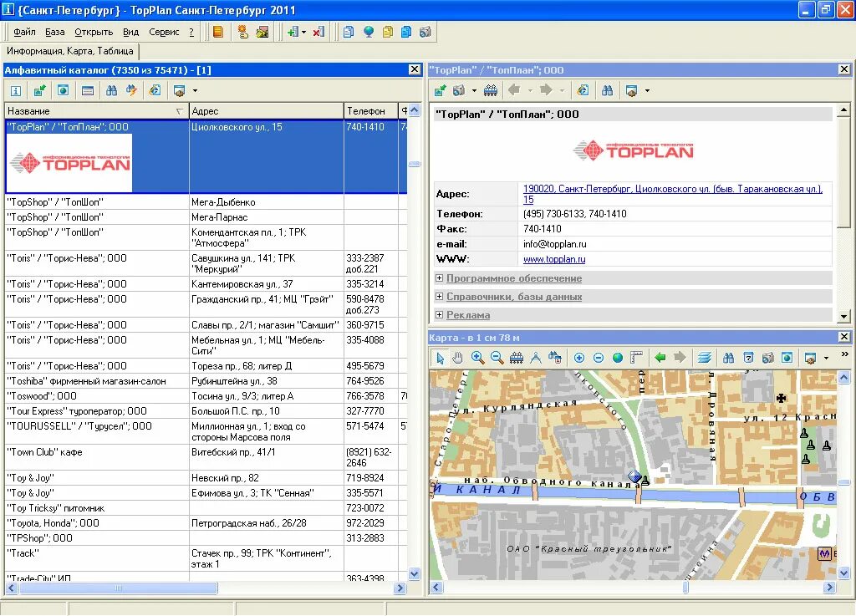This screenshot has height=616, width=856.
Task: Expand the Справочники, базы данных section
Action: tap(439, 296)
